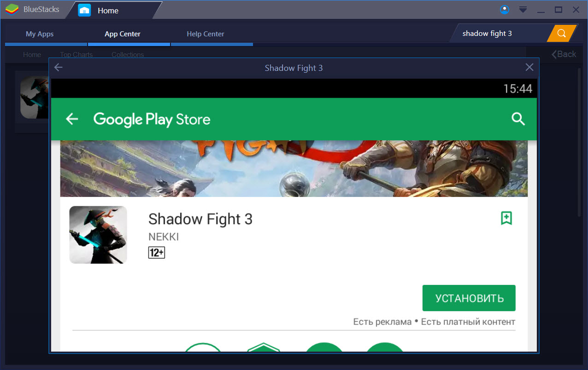The height and width of the screenshot is (370, 588).
Task: Close the Shadow Fight 3 popup
Action: (x=529, y=68)
